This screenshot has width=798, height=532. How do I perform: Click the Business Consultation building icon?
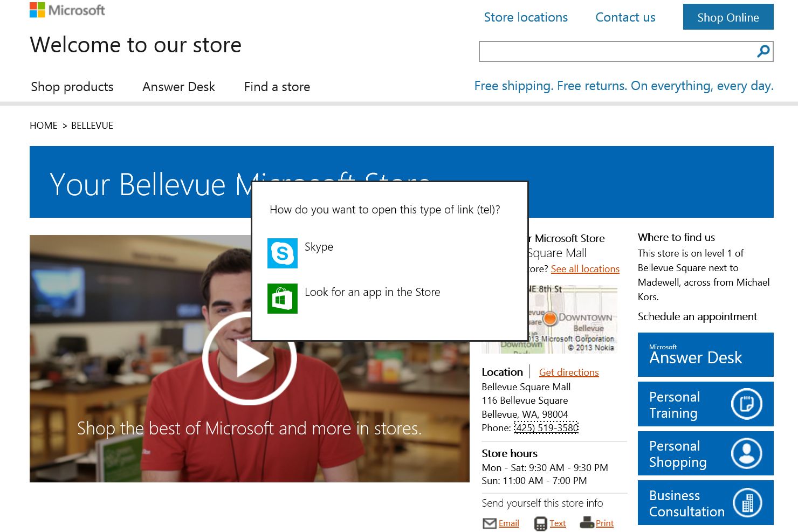[747, 503]
